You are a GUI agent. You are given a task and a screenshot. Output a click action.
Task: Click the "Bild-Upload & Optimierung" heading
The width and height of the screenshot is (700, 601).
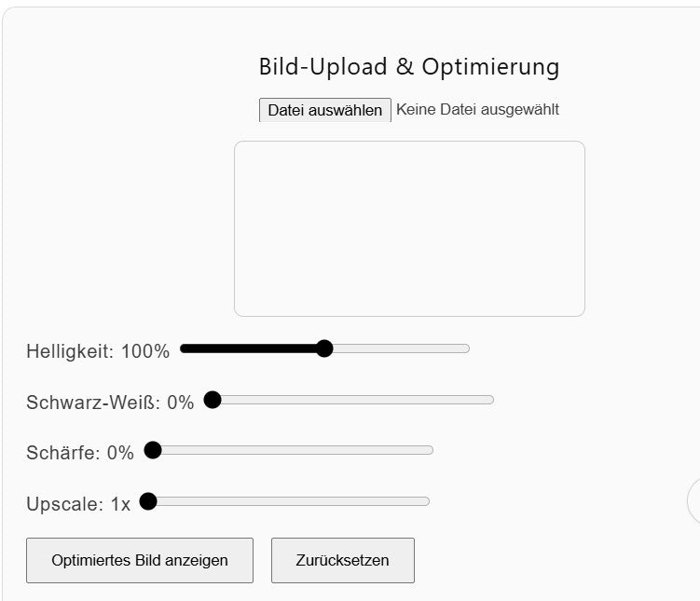tap(409, 67)
